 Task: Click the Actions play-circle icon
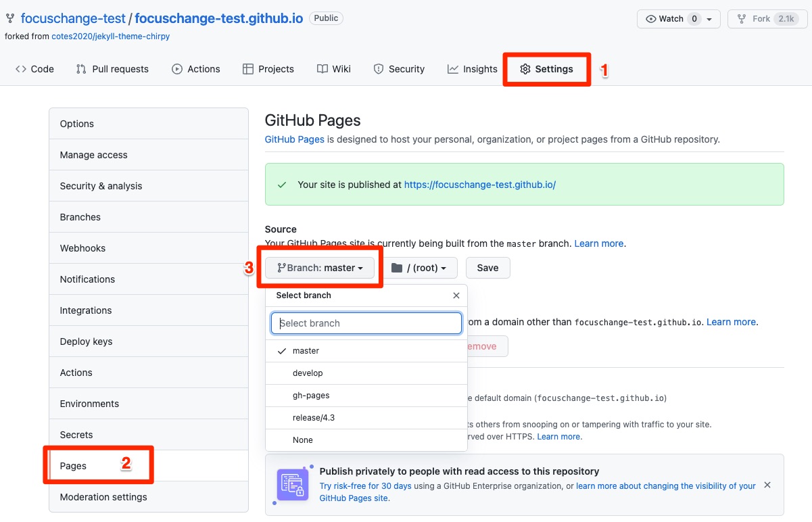tap(176, 68)
